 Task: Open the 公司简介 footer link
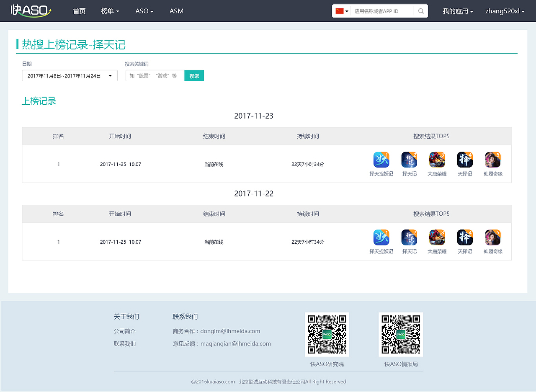124,331
